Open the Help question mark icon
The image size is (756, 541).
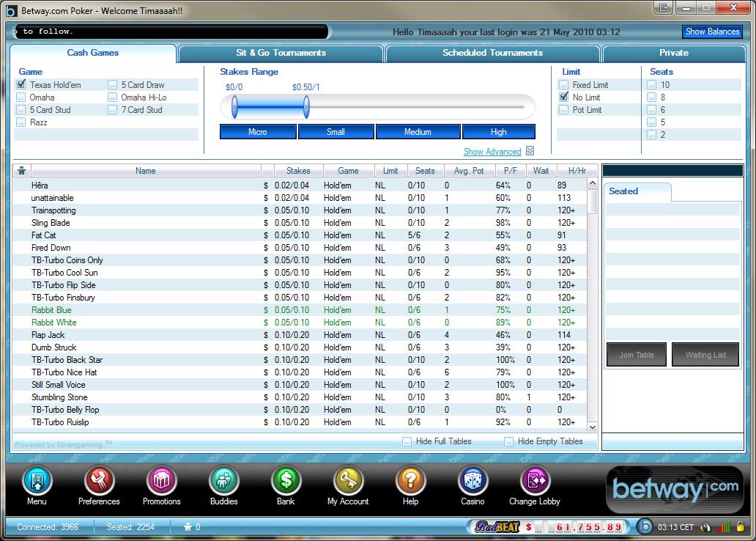[x=410, y=481]
